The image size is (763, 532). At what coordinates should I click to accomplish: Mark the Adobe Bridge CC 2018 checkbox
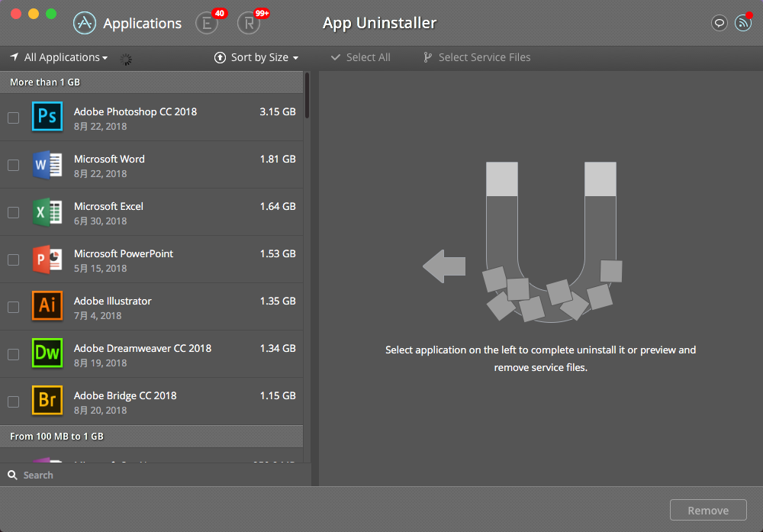click(x=14, y=401)
